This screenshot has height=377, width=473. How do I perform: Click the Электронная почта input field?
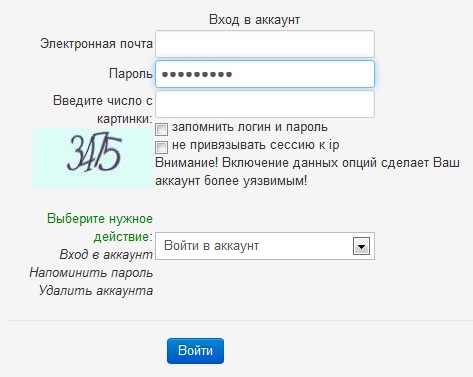click(265, 44)
